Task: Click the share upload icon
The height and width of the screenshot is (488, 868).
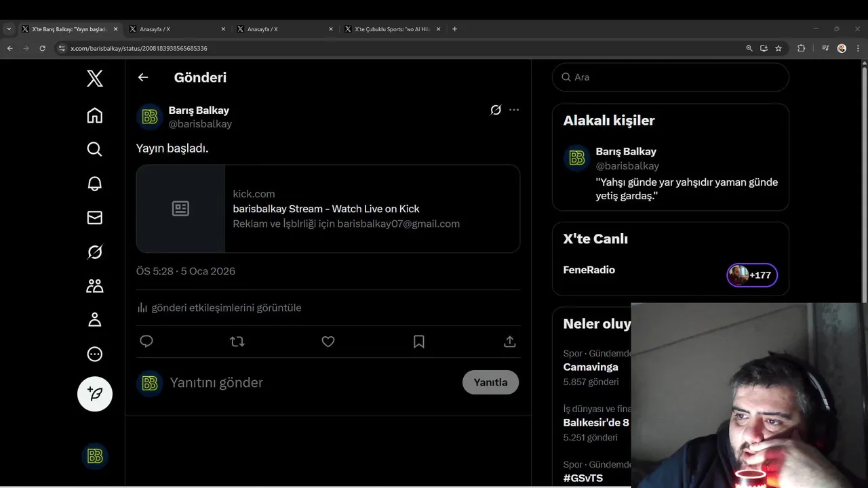Action: [x=510, y=342]
